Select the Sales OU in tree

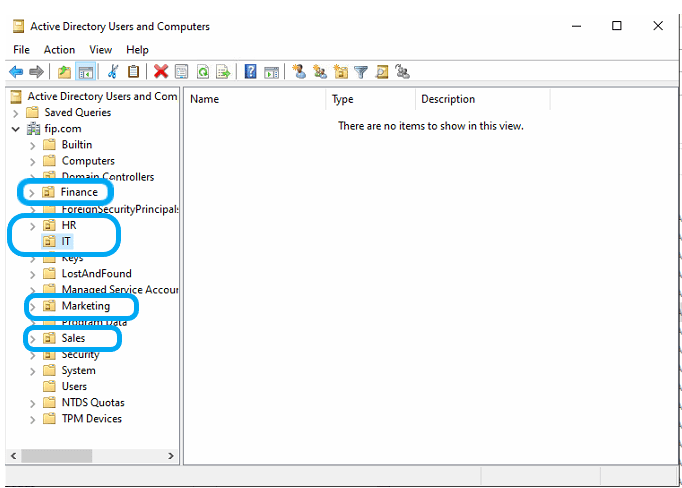[x=73, y=338]
